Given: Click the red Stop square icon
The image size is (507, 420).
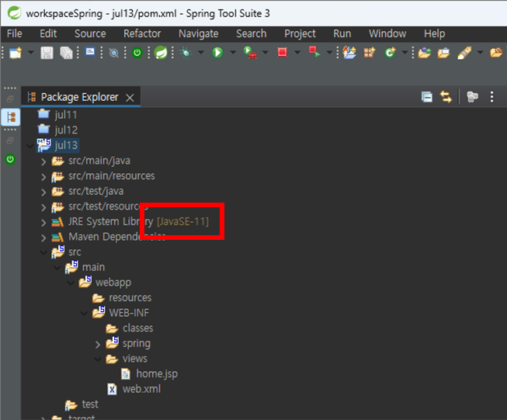Looking at the screenshot, I should [283, 52].
